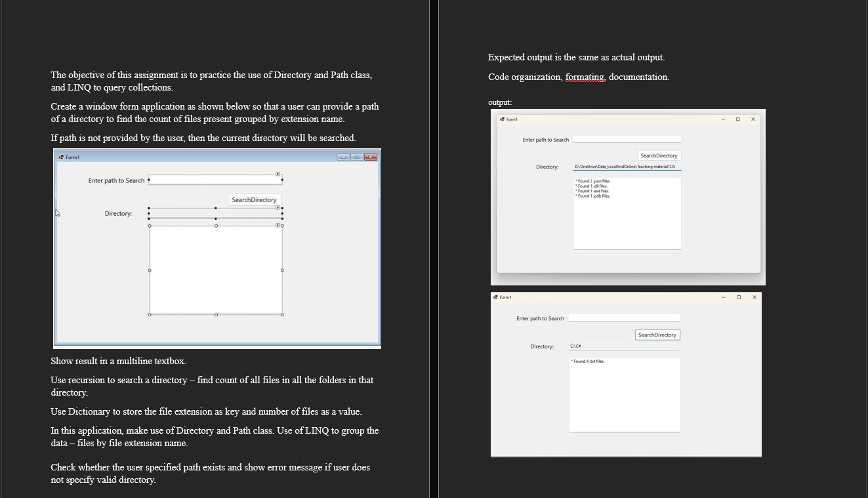
Task: Click the Enter path field in top output window
Action: (627, 139)
